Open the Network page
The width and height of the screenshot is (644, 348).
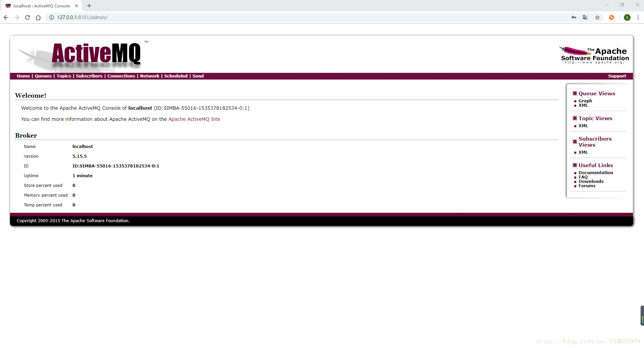click(x=150, y=76)
